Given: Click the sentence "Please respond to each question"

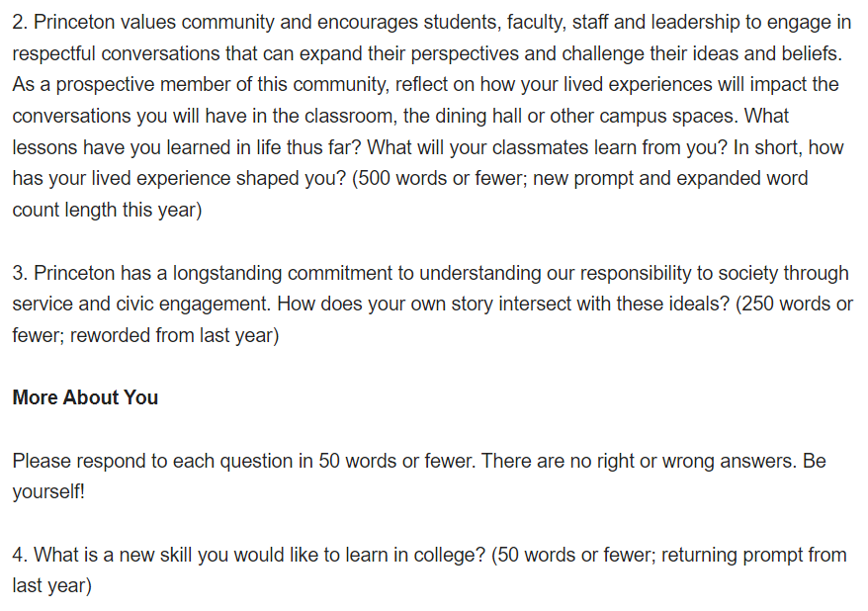Looking at the screenshot, I should pos(155,461).
